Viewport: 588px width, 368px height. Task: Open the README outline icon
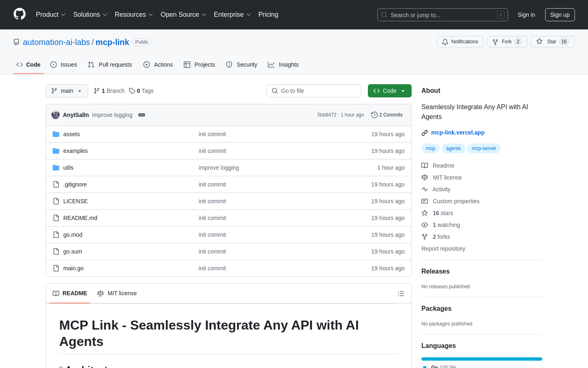coord(401,294)
